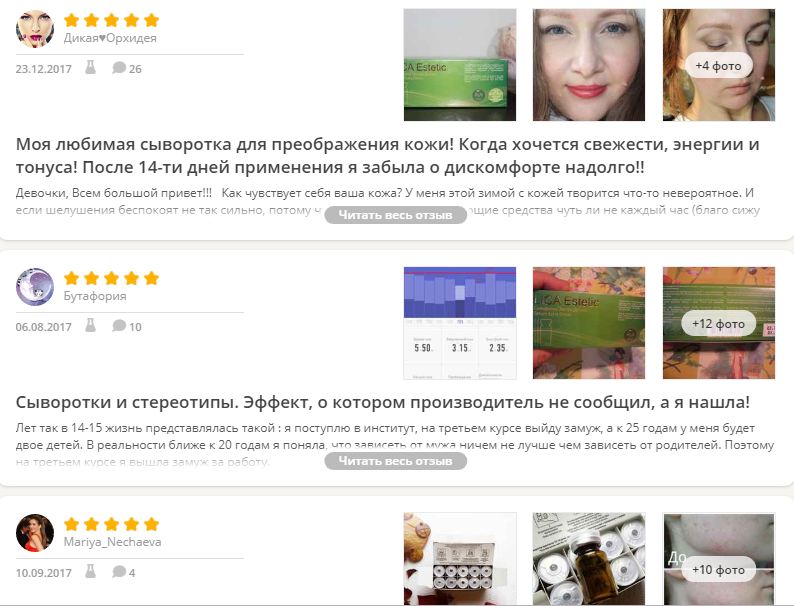Open review title Моя любимая сыворотка
This screenshot has width=794, height=606.
[x=387, y=155]
